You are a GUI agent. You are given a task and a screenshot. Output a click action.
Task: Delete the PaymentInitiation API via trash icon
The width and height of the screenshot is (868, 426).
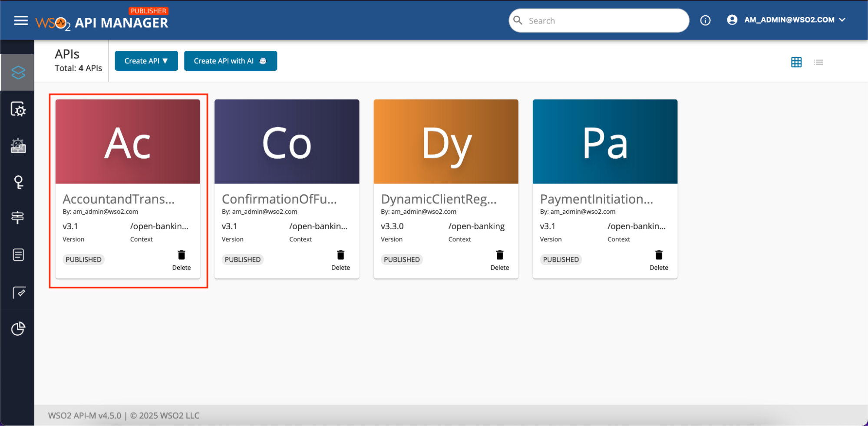(659, 255)
